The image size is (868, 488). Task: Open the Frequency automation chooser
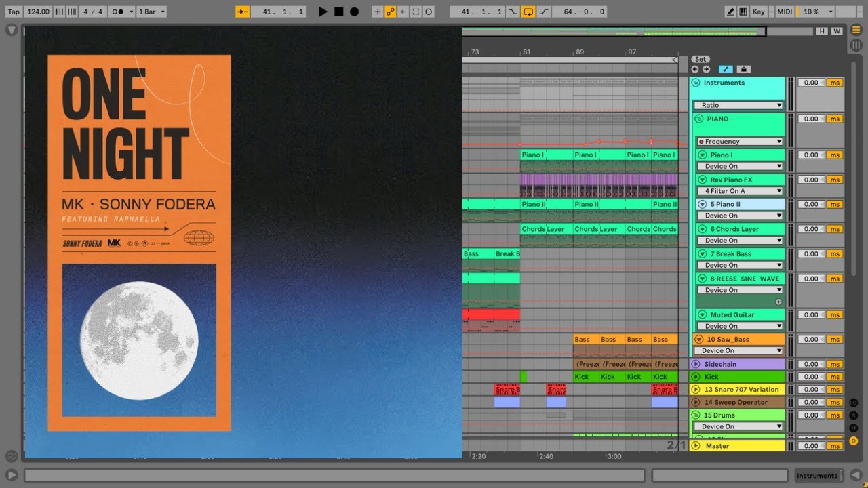point(740,142)
